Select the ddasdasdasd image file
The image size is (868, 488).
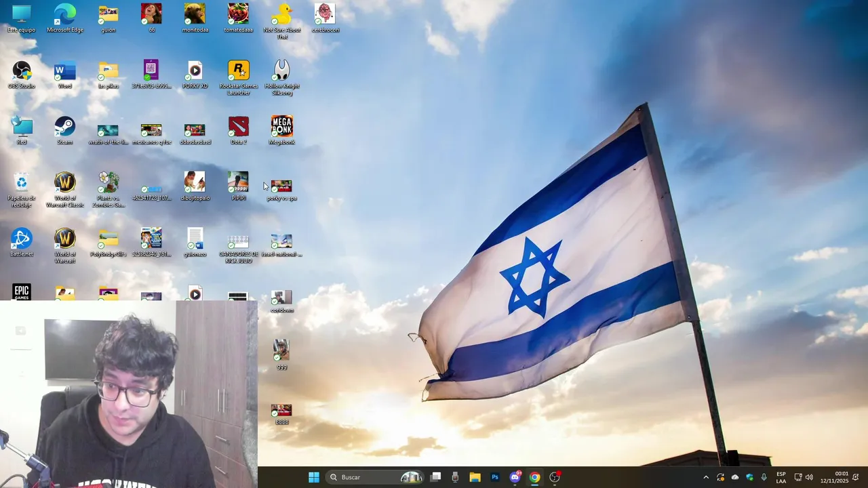[195, 133]
